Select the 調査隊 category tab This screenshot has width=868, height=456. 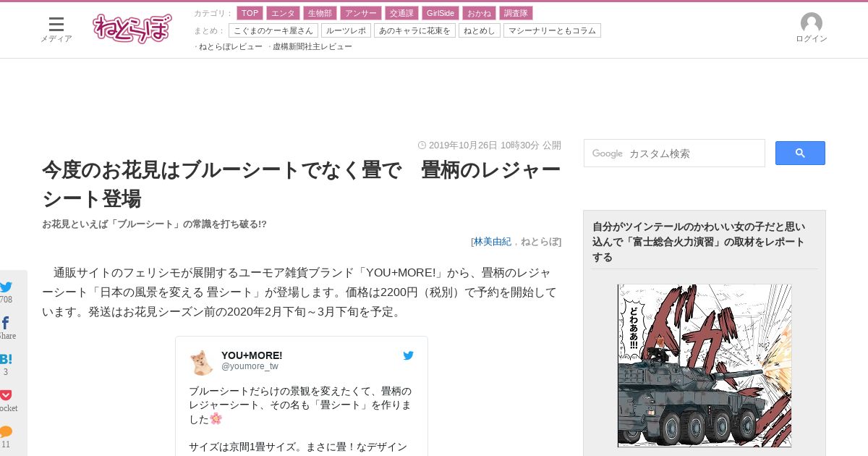tap(516, 13)
